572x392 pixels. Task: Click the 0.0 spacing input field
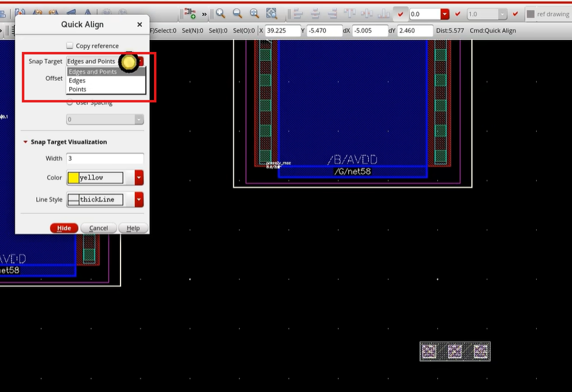(425, 14)
